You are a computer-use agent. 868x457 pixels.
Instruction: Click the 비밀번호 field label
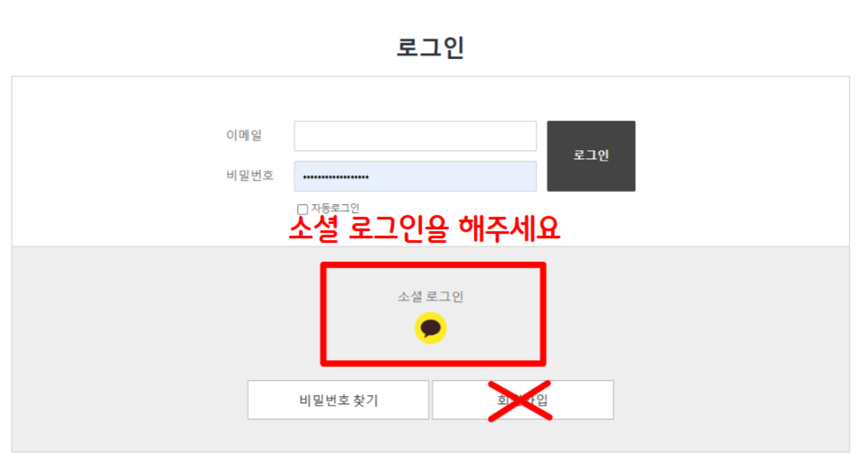pos(250,176)
